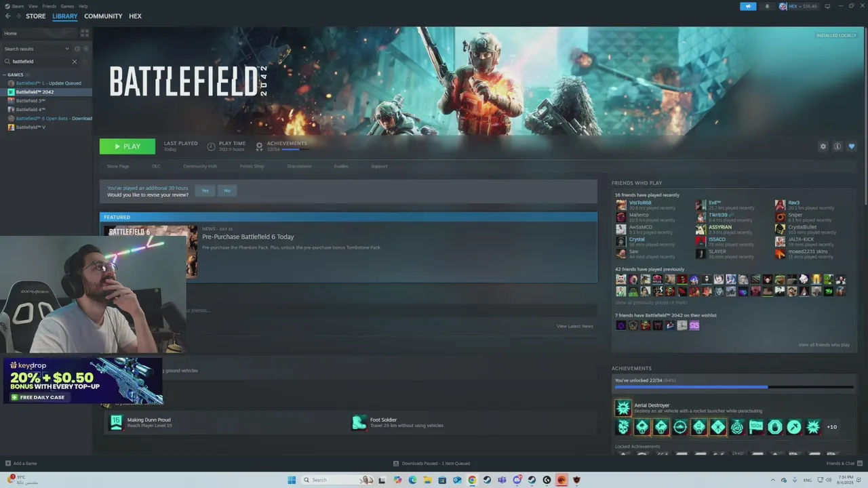868x488 pixels.
Task: Open Steam announcements megaphone button
Action: [x=748, y=6]
